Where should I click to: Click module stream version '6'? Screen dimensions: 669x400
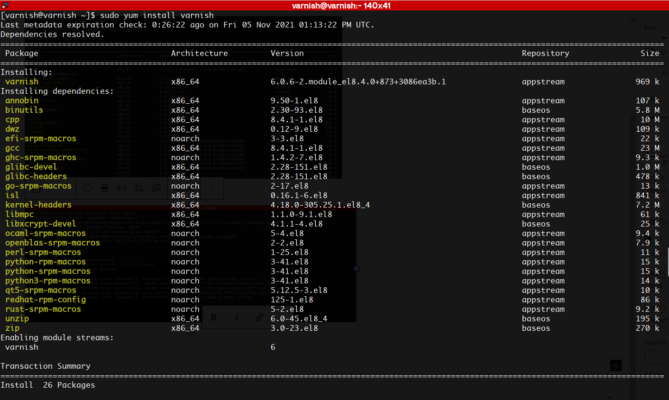273,347
